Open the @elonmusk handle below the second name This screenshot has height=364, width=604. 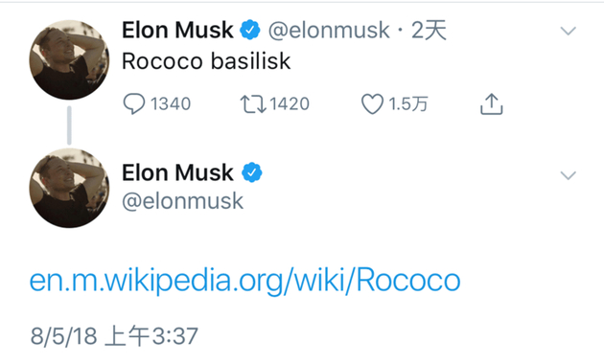[x=182, y=201]
